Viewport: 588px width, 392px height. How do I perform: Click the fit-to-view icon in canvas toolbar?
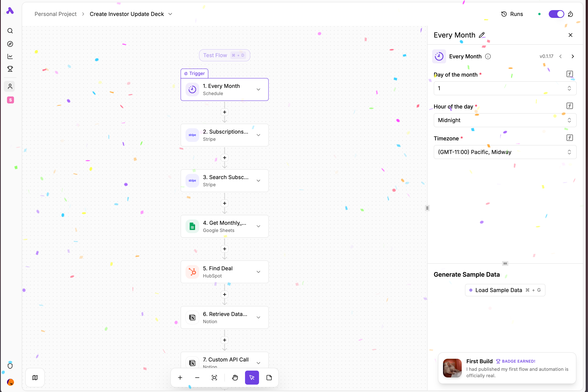214,377
